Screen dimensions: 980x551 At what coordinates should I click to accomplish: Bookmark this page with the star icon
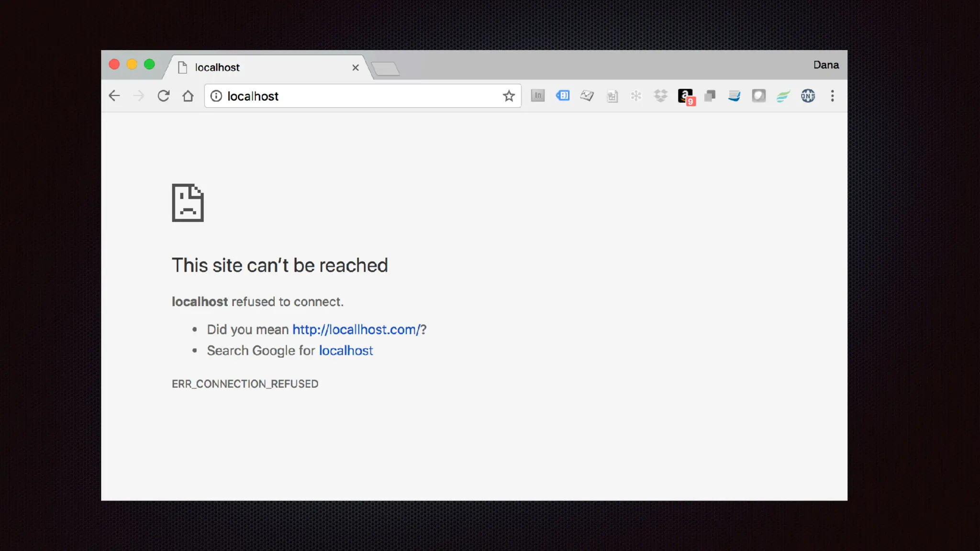tap(509, 96)
